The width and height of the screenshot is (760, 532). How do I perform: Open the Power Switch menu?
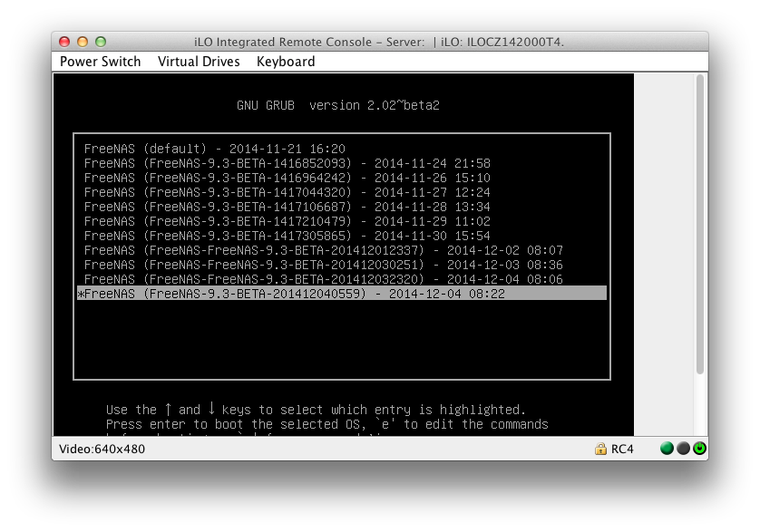coord(100,62)
